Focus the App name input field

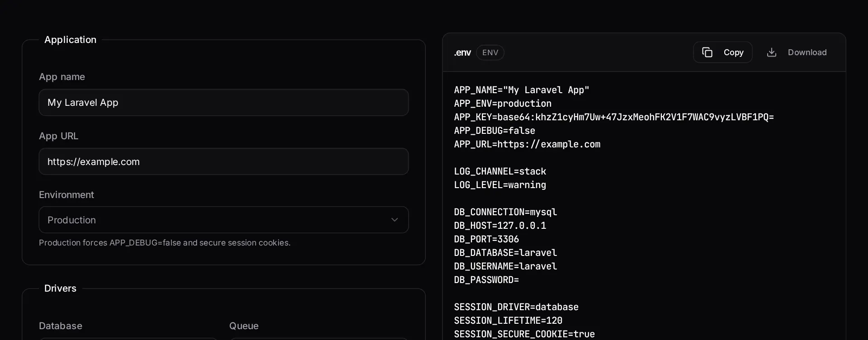(224, 103)
